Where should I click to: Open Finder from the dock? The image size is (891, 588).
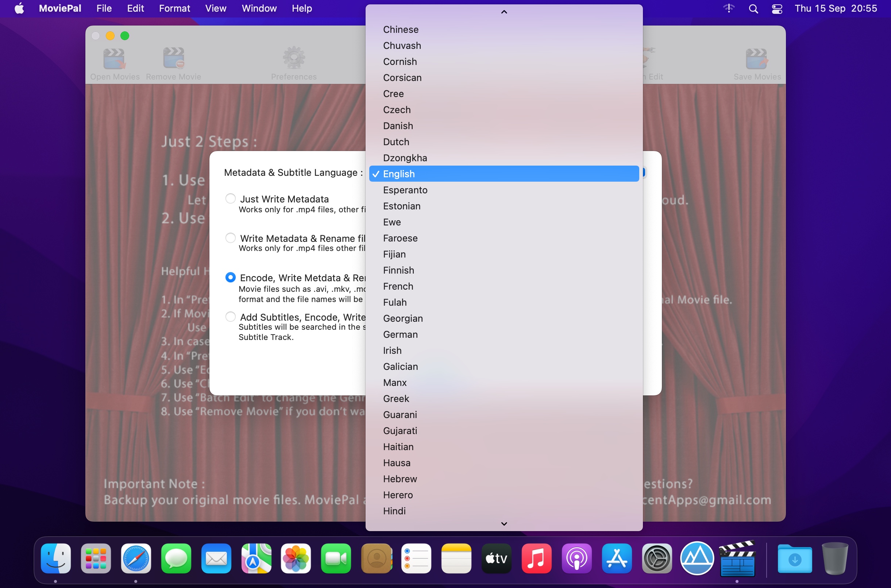[55, 558]
